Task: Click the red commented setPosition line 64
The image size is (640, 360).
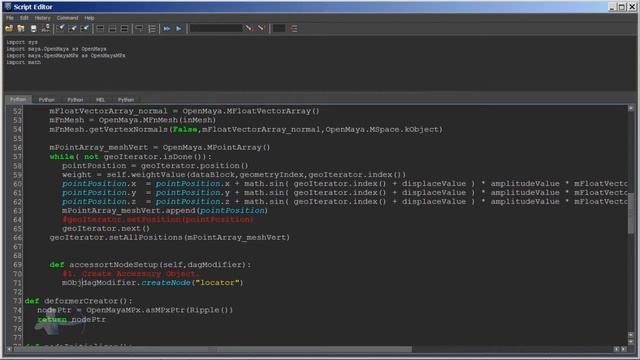Action: tap(158, 220)
